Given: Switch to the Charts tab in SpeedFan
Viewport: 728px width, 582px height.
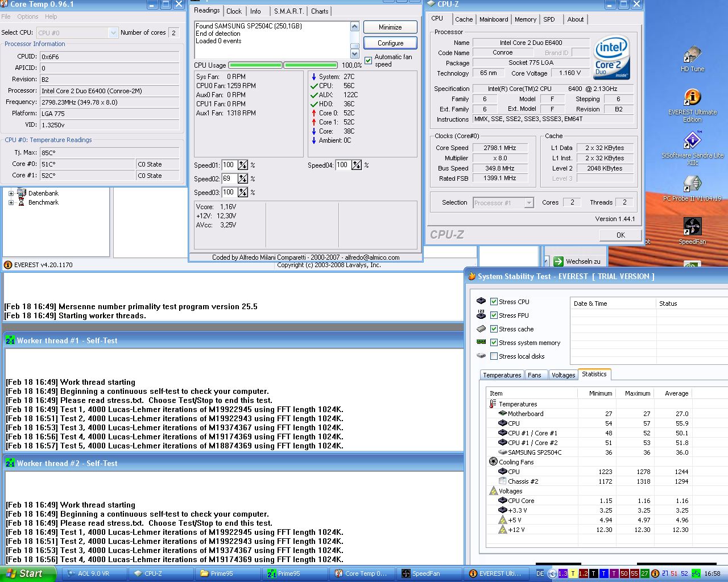Looking at the screenshot, I should 320,11.
